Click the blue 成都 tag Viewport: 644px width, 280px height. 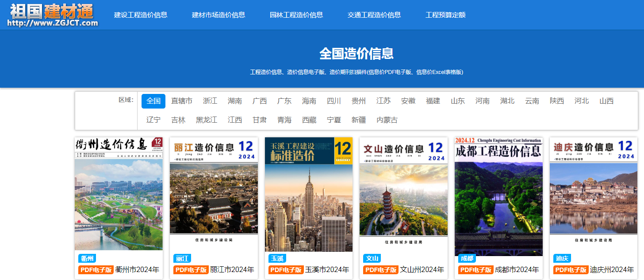(x=467, y=258)
